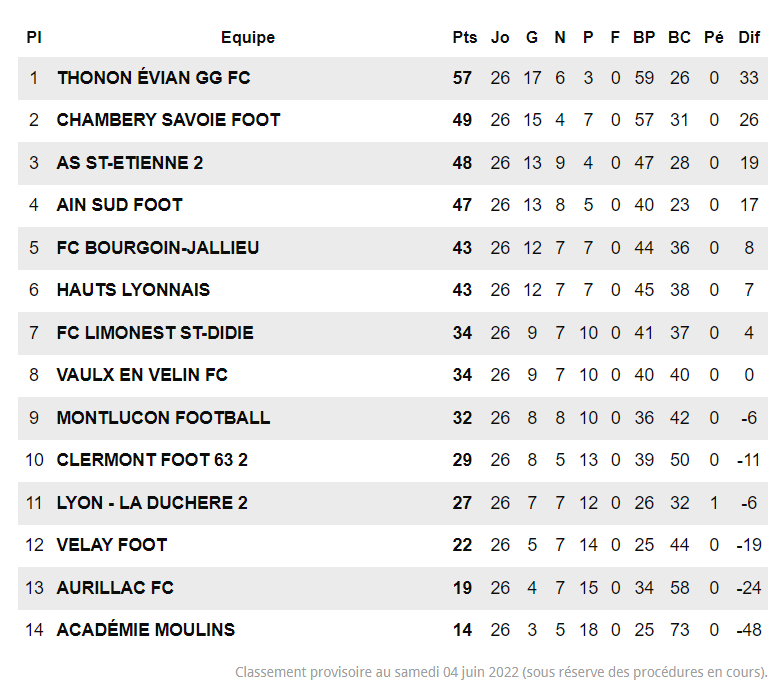The image size is (782, 688).
Task: Open FC BOURGOIN-JALLIEU team entry
Action: [x=158, y=248]
